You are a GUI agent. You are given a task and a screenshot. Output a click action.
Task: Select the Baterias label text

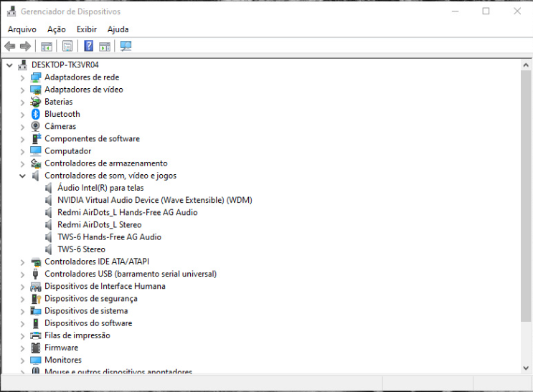pos(59,102)
